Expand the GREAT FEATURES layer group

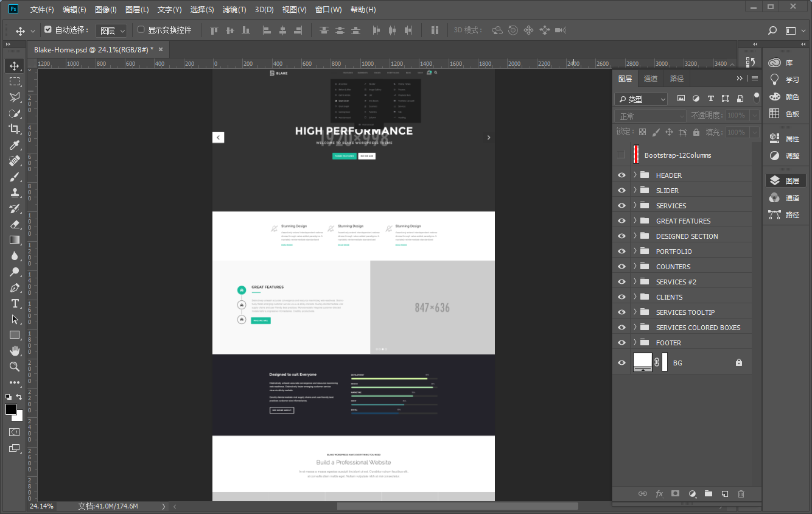point(635,220)
